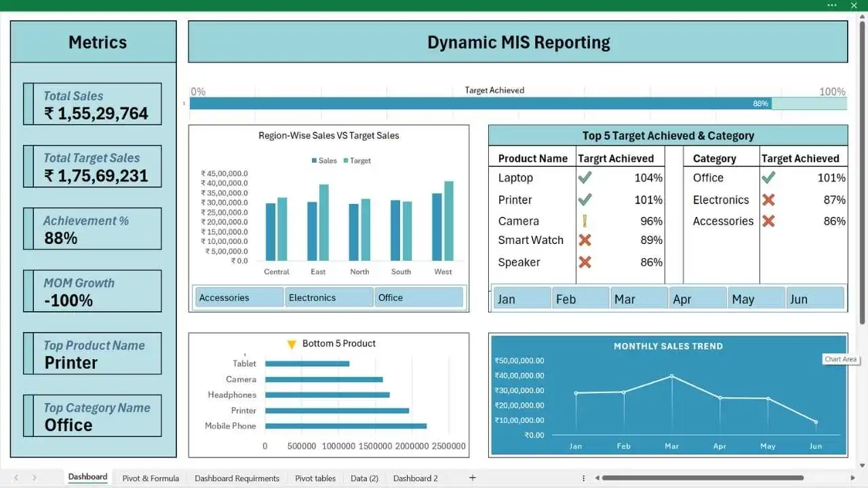Open the Pivot & Formula sheet tab

tap(151, 478)
